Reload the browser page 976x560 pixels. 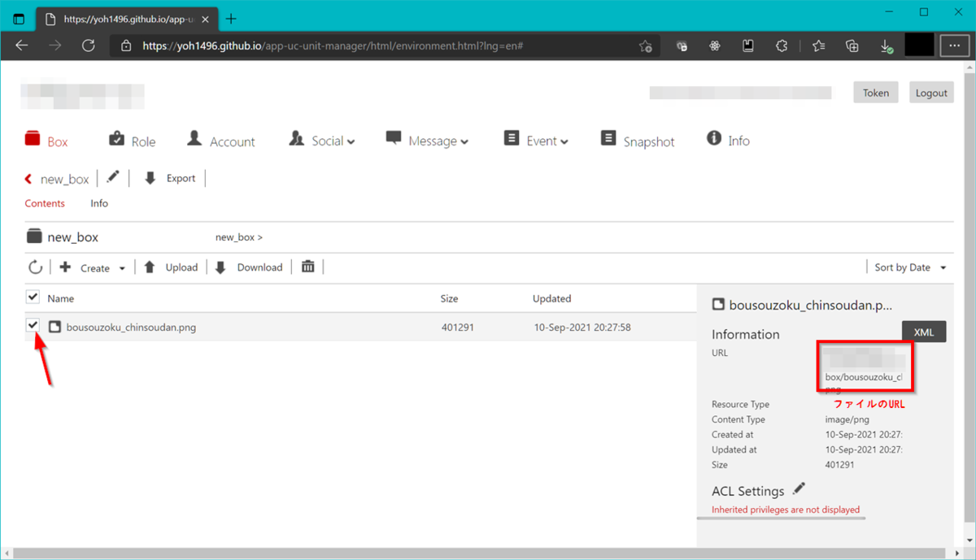89,46
